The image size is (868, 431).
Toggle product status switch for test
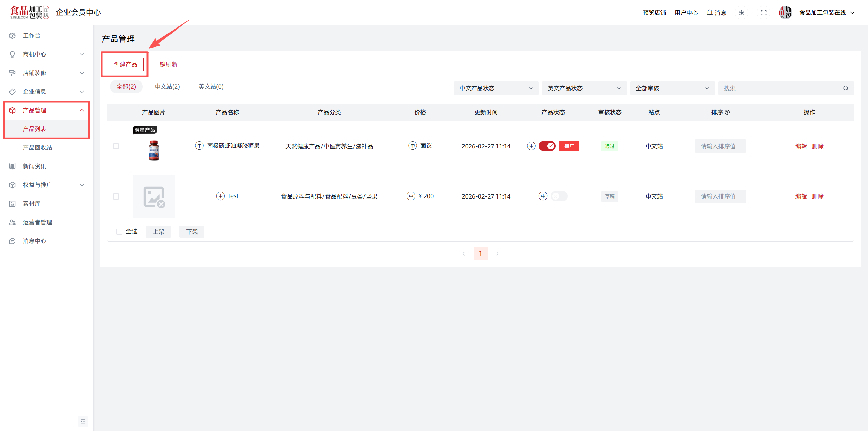[x=559, y=196]
